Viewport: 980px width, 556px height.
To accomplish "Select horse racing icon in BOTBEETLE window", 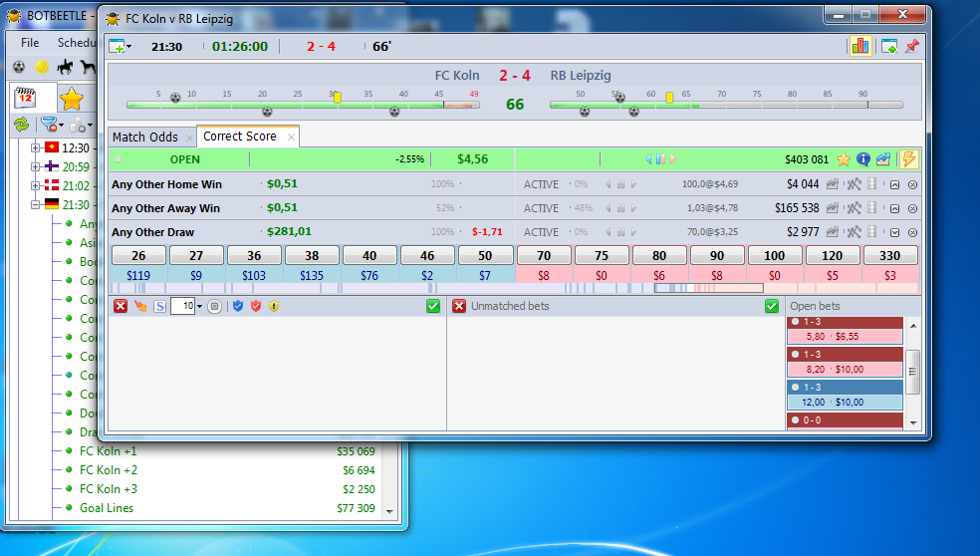I will coord(65,67).
